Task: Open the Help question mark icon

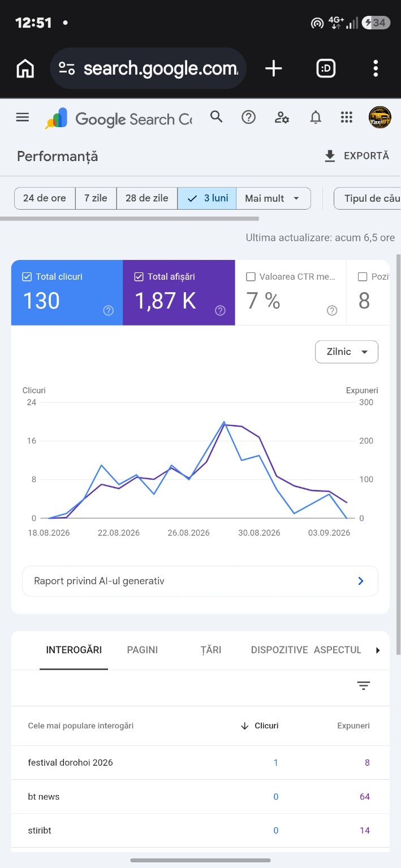Action: [x=249, y=117]
